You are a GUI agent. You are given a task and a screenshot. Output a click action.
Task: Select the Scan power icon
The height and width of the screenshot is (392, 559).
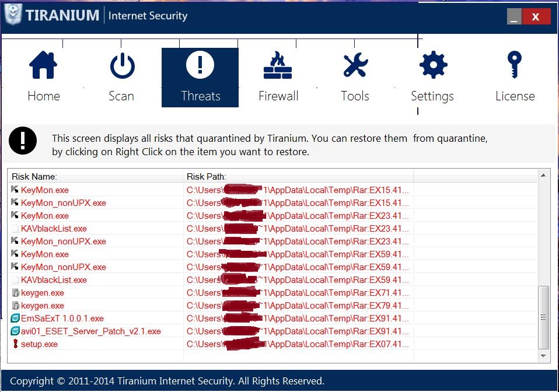pyautogui.click(x=123, y=65)
